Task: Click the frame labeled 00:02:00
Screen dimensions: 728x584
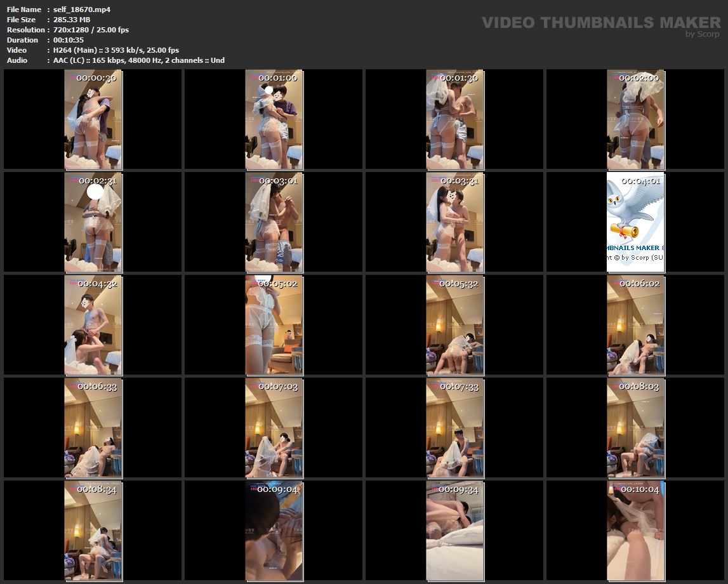Action: (x=635, y=119)
